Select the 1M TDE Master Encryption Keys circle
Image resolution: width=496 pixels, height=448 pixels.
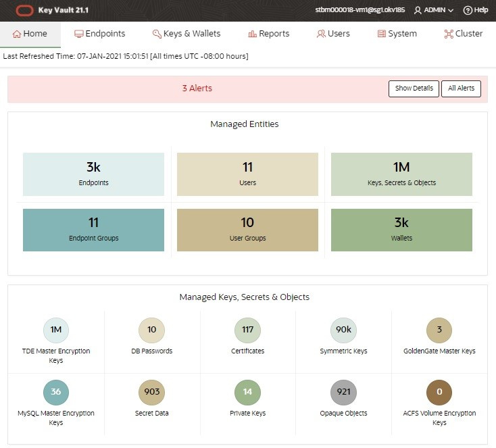(x=56, y=330)
